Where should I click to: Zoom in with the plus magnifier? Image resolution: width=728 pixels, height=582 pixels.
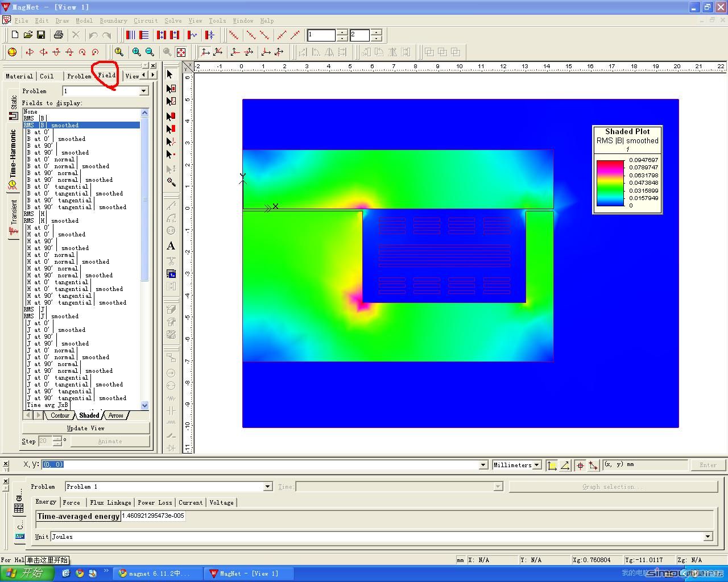pos(136,52)
